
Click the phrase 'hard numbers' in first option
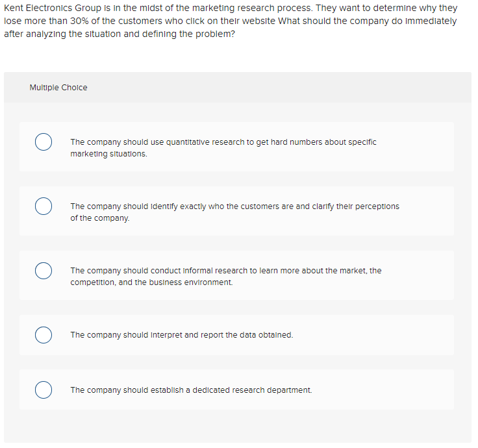click(x=284, y=142)
